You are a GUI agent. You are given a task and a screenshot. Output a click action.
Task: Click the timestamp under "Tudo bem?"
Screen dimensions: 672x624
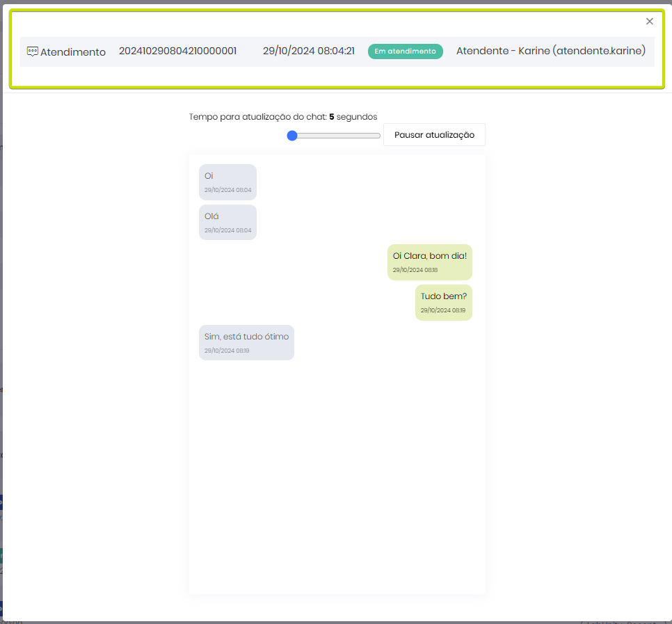click(442, 310)
